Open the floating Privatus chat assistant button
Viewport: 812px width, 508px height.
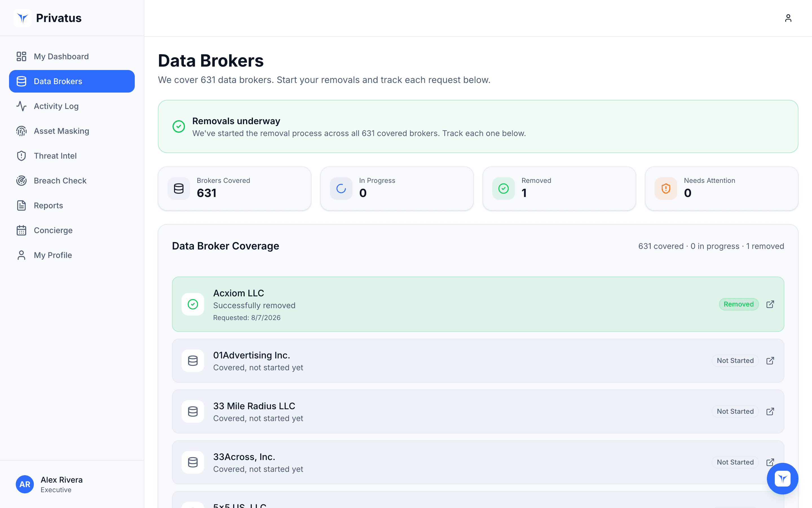tap(782, 479)
